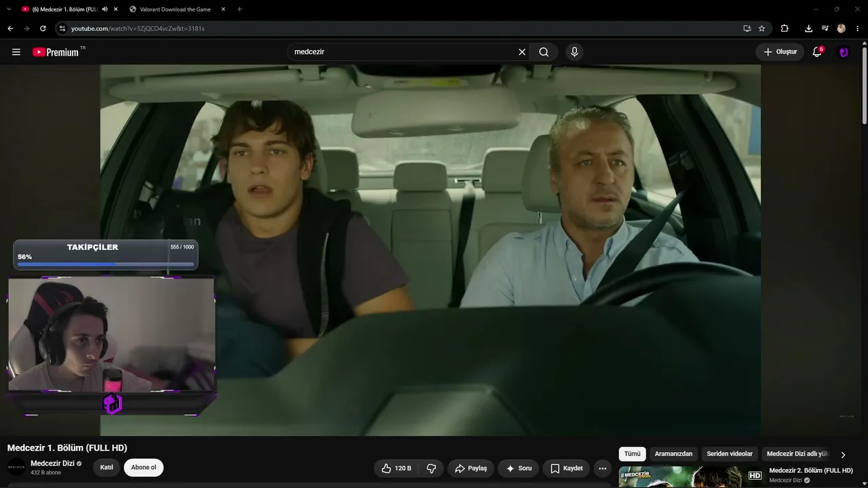Go back with browser back arrow

pos(10,28)
